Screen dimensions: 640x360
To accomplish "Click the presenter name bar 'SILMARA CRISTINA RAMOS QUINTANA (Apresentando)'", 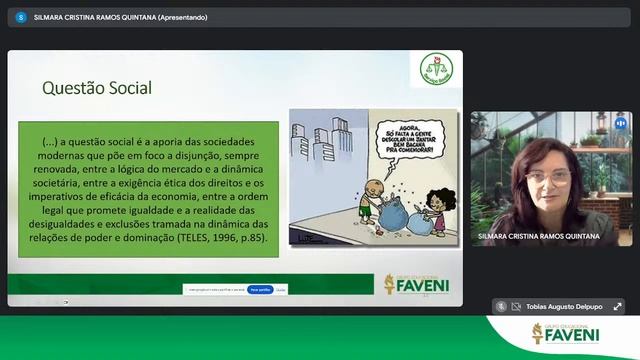I will 319,18.
